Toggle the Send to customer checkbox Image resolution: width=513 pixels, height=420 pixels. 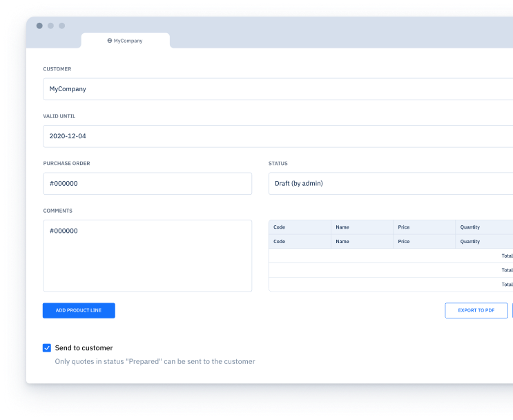(x=47, y=348)
